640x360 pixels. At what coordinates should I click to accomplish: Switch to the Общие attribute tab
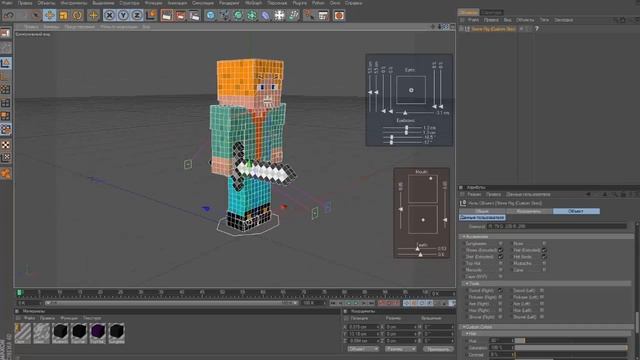coord(482,211)
